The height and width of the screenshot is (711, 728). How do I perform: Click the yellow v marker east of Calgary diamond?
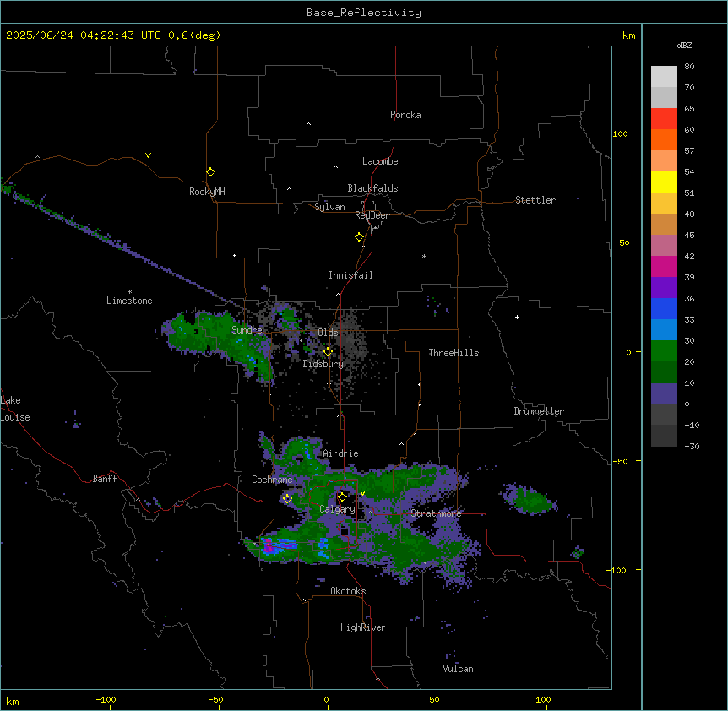click(x=362, y=493)
